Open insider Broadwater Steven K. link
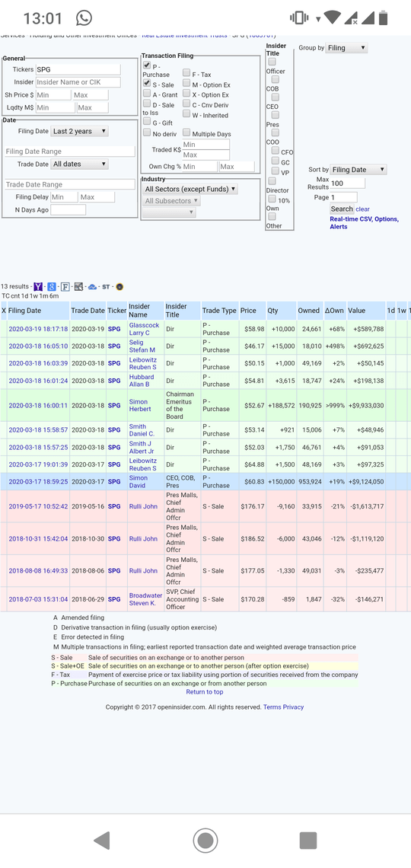Screen dimensions: 411x868 tap(146, 599)
